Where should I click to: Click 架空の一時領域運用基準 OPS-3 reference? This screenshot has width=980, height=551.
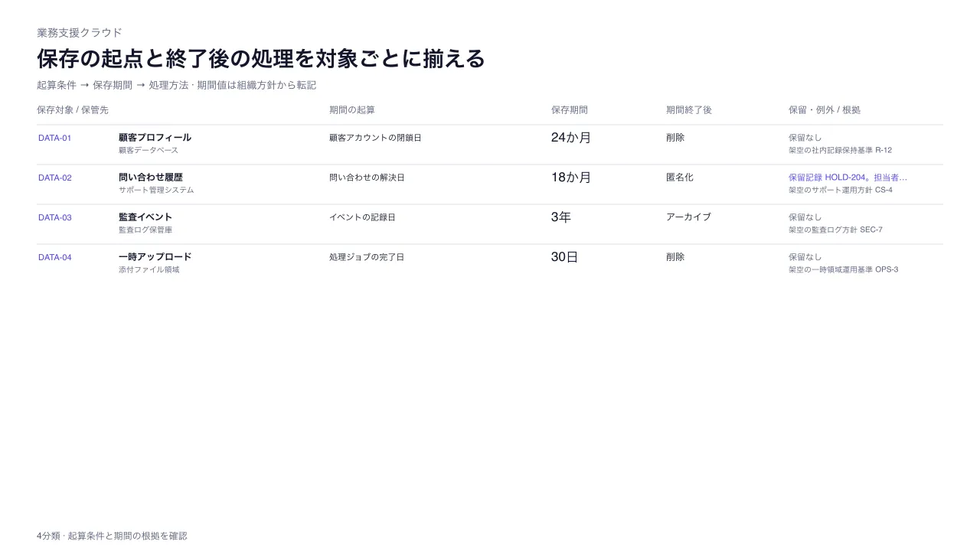(x=843, y=269)
